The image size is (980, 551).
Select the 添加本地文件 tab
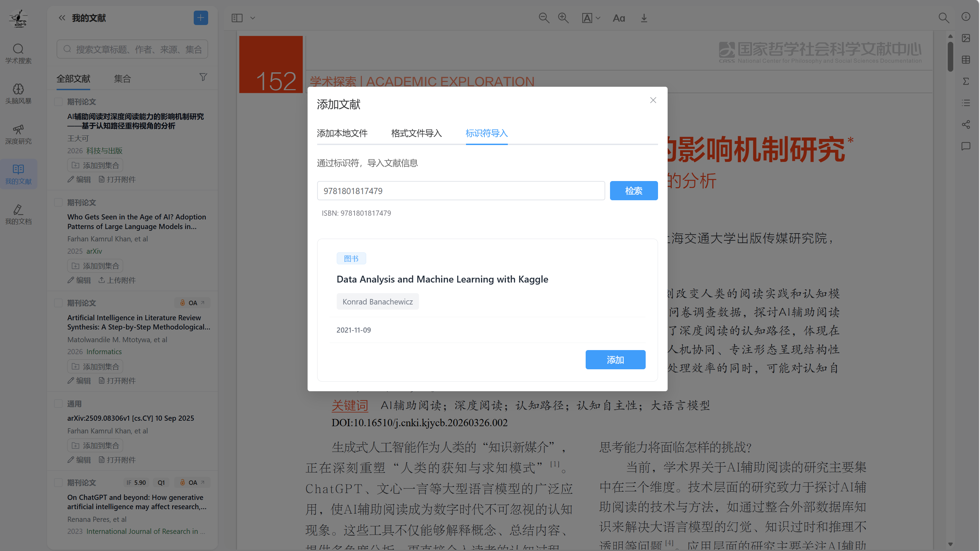[x=342, y=133]
